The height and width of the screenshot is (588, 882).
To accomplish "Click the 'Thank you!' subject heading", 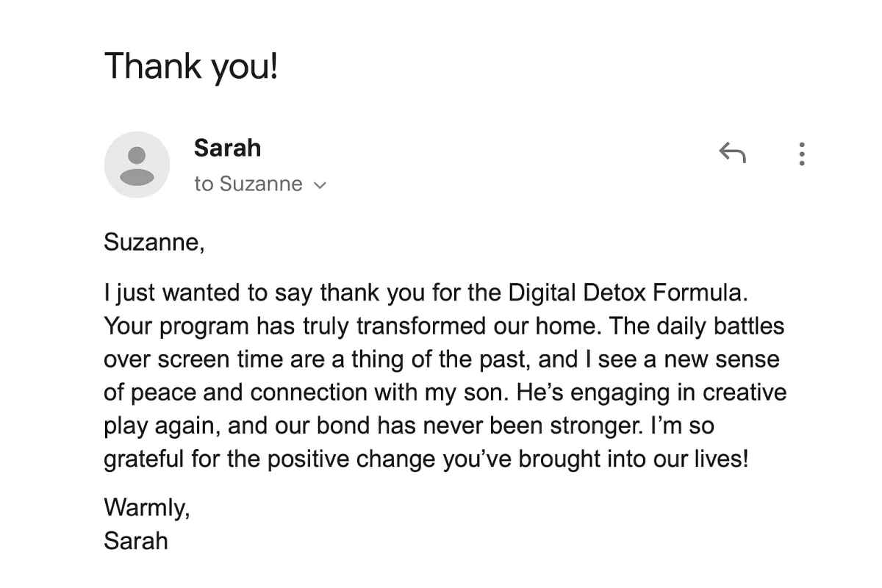I will (191, 65).
